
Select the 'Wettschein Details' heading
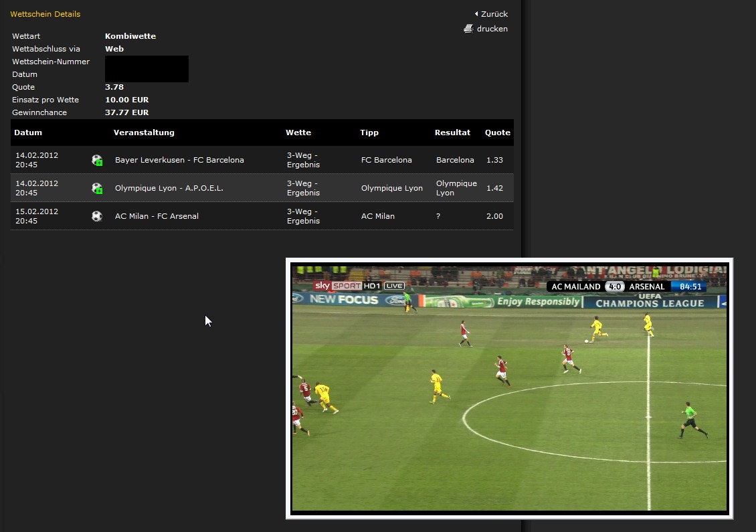(45, 14)
